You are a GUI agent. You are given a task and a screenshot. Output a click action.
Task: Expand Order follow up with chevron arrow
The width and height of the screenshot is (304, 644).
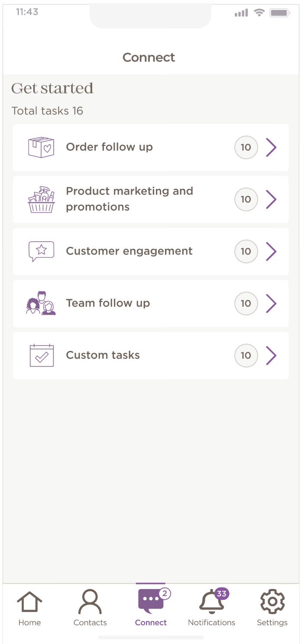click(271, 147)
